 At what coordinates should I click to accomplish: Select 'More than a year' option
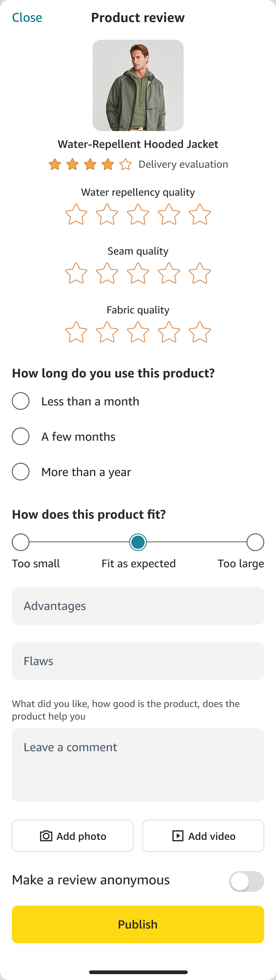coord(21,472)
